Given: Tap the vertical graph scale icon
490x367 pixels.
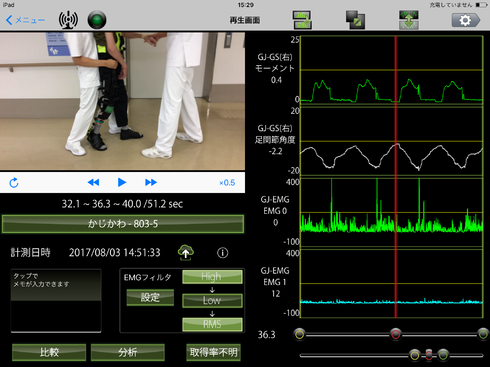Looking at the screenshot, I should pyautogui.click(x=409, y=20).
